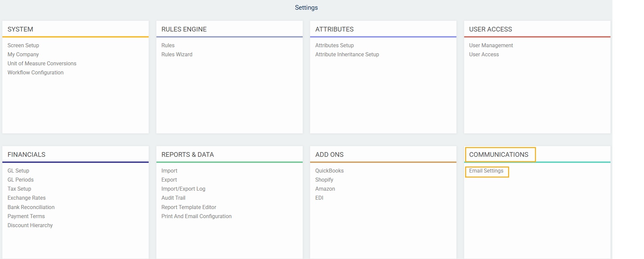
Task: Open Print And Email Configuration
Action: (x=196, y=216)
